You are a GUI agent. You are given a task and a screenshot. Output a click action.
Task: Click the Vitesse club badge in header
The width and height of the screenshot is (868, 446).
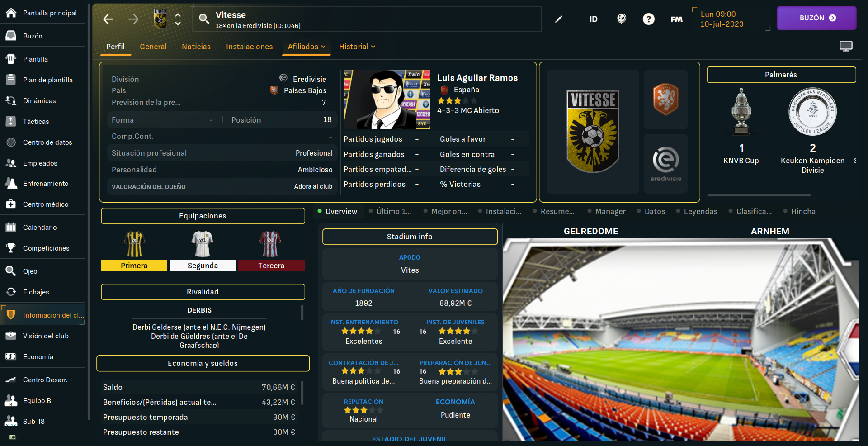(160, 19)
